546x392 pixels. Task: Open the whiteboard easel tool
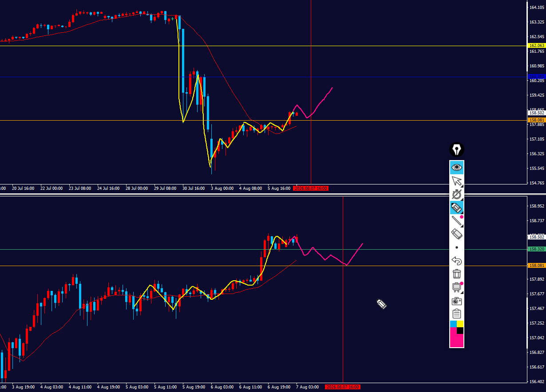click(x=457, y=287)
